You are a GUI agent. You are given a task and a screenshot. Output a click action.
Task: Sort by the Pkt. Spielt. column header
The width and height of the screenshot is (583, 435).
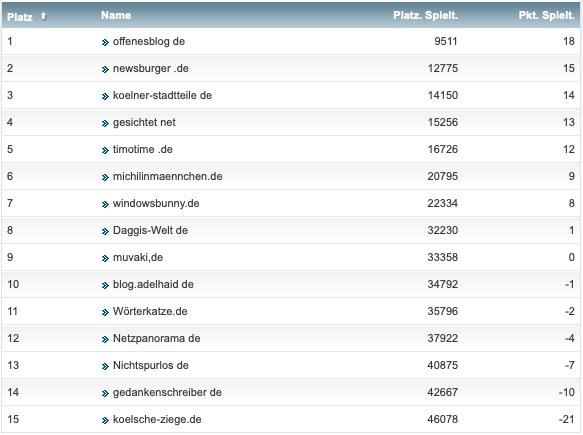pos(547,16)
